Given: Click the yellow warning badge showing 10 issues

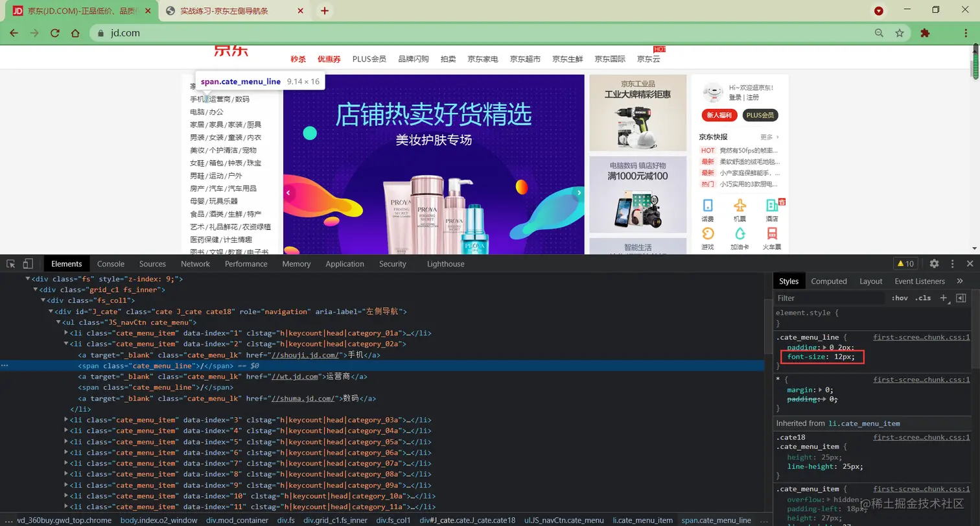Looking at the screenshot, I should click(x=905, y=263).
